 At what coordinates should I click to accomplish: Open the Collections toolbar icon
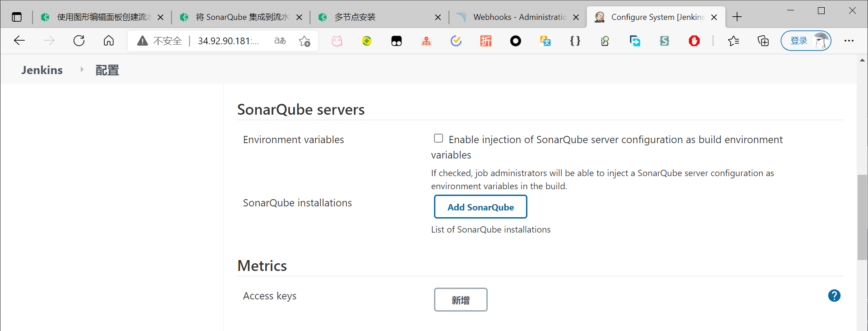[763, 41]
